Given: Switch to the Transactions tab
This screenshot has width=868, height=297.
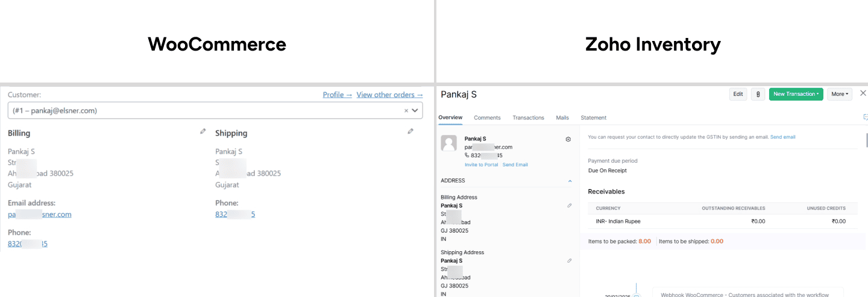Looking at the screenshot, I should pos(528,117).
